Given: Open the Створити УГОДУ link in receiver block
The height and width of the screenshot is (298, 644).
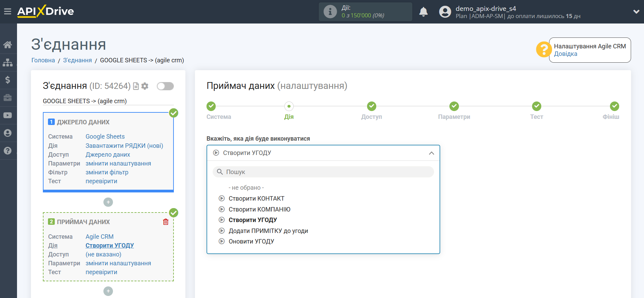Looking at the screenshot, I should pos(110,246).
